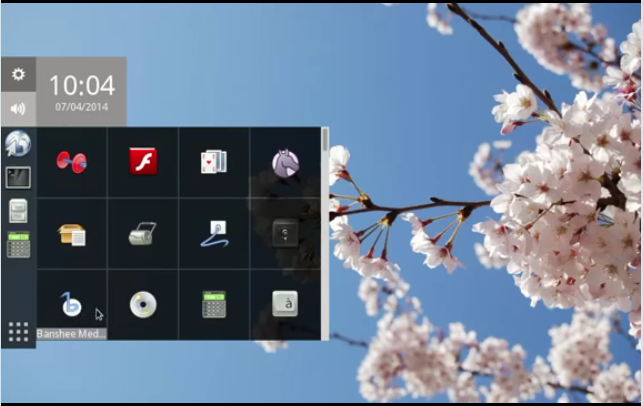This screenshot has width=643, height=406.
Task: Launch the Banshee media player icon
Action: (71, 304)
